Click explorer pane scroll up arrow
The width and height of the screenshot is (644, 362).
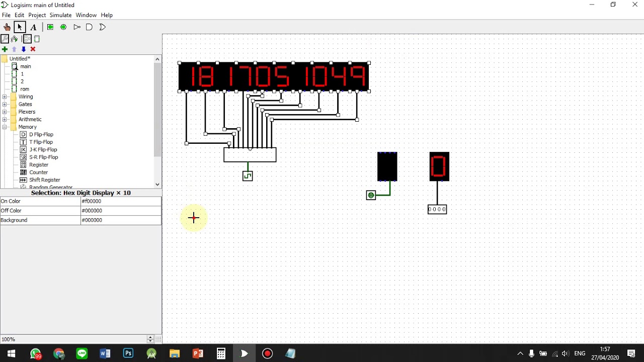[x=157, y=59]
